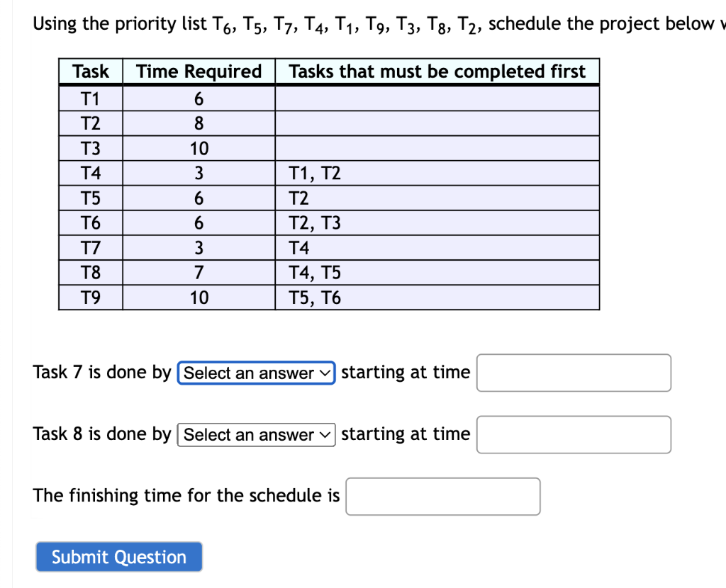
Task: Click the Task column header
Action: tap(90, 71)
